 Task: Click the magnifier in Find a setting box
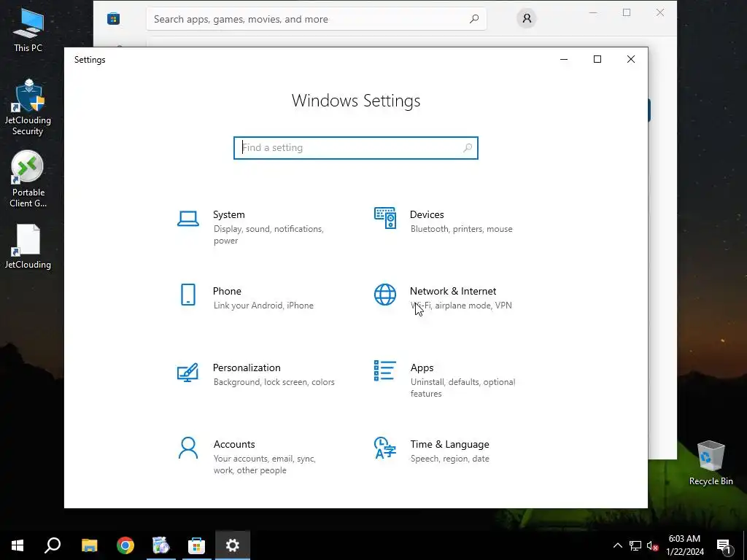click(x=468, y=148)
